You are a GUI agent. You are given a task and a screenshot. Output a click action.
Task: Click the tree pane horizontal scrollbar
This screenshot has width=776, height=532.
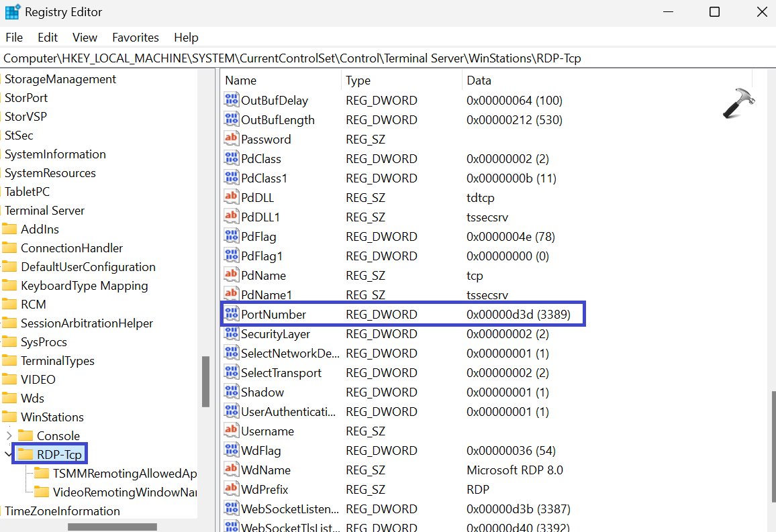(x=112, y=527)
